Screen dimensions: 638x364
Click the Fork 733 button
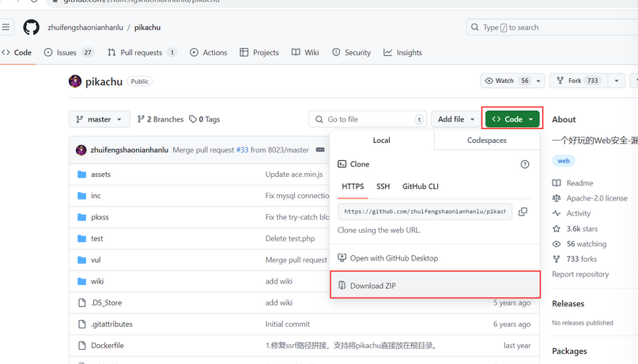click(x=579, y=81)
